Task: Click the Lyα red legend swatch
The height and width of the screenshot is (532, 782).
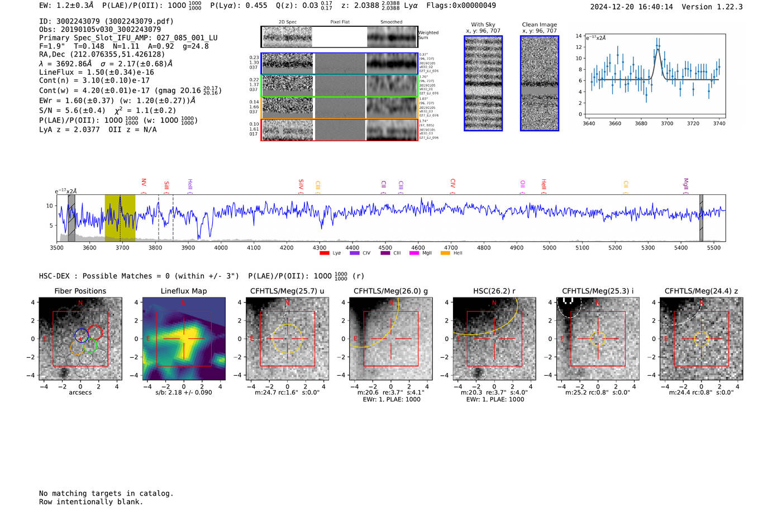Action: click(324, 253)
